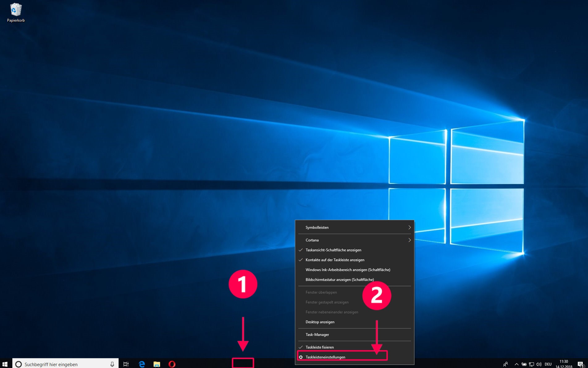
Task: Select the Papierkorb recycle bin icon
Action: pos(16,12)
